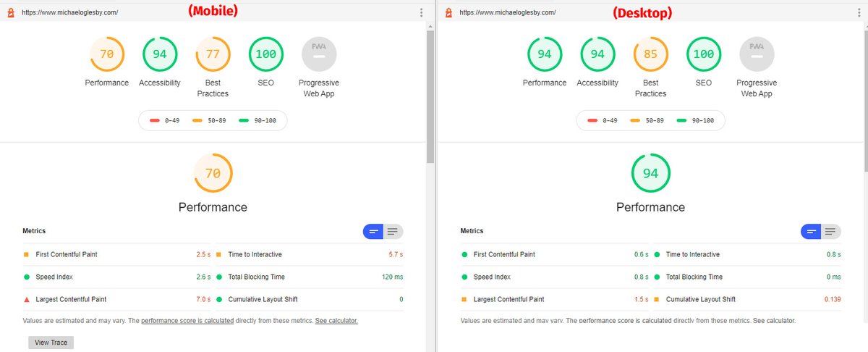Viewport: 868px width, 352px height.
Task: Click View Trace button in Mobile report
Action: 51,343
